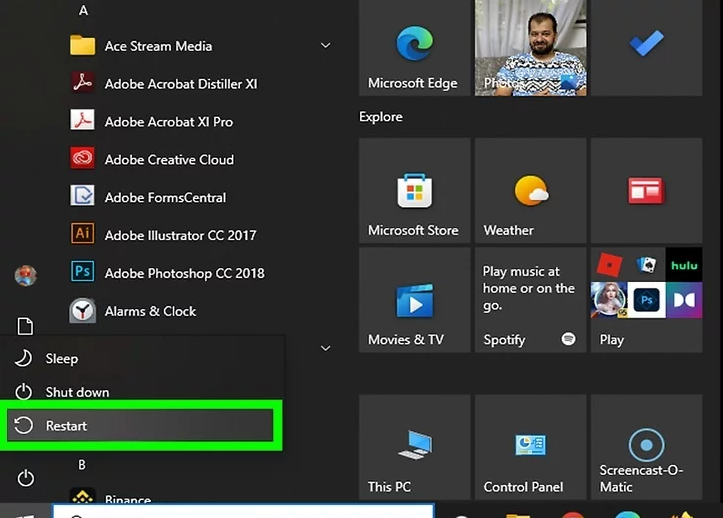Screen dimensions: 723x518
Task: Open Adobe Photoshop CC 2018 from app list
Action: tap(183, 273)
